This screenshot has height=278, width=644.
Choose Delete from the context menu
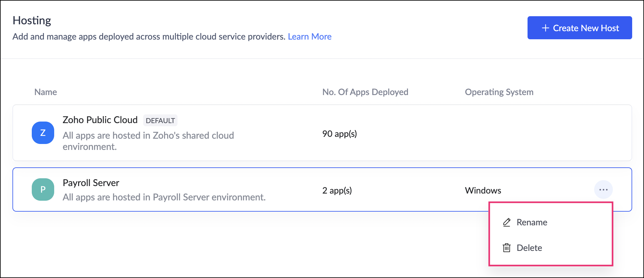[x=529, y=248]
